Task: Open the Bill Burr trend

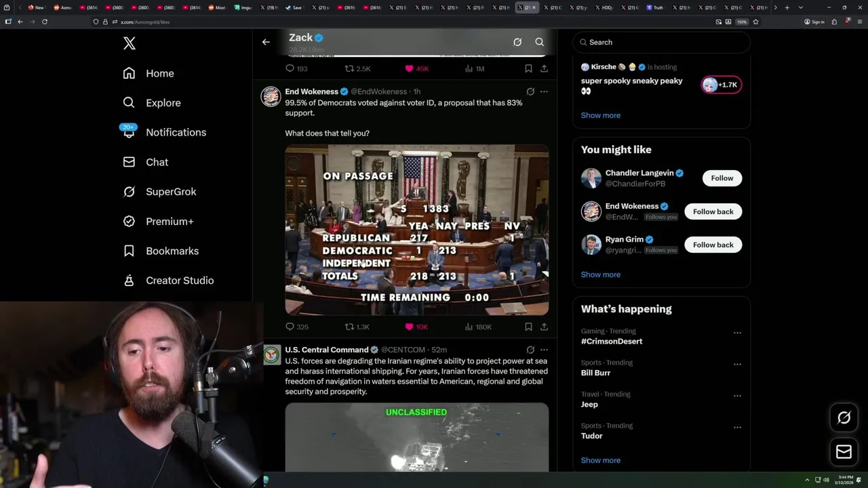Action: point(595,373)
